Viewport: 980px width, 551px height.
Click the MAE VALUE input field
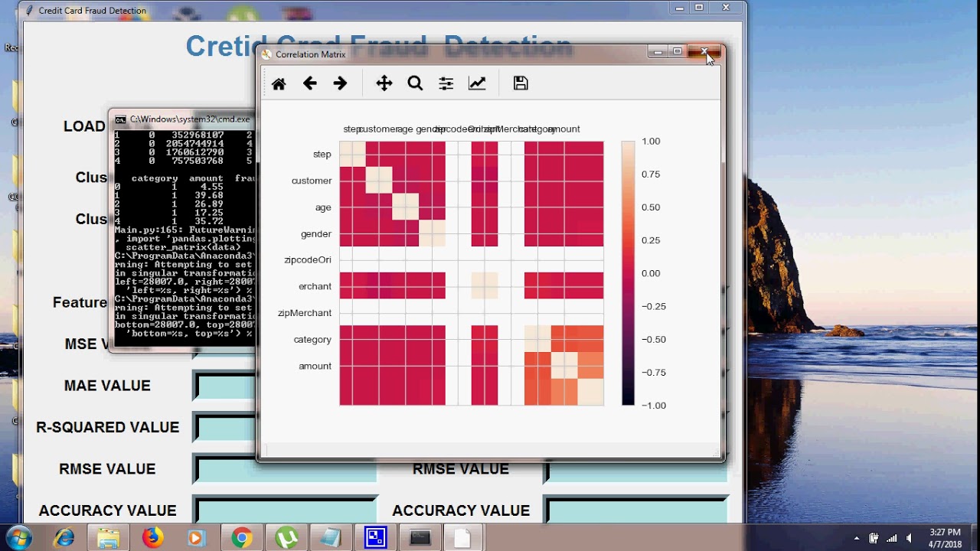click(226, 386)
